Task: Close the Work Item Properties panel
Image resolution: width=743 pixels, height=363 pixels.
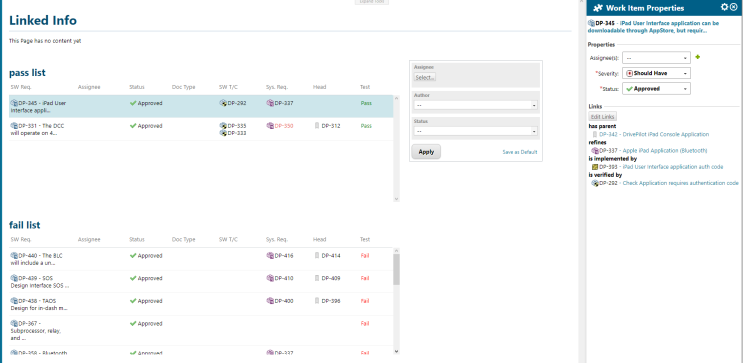Action: [734, 7]
